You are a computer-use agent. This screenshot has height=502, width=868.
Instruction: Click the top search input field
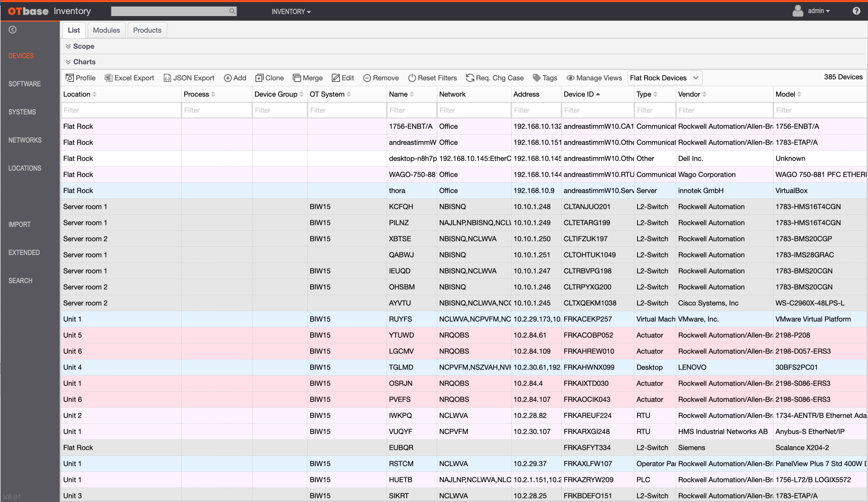(x=170, y=11)
